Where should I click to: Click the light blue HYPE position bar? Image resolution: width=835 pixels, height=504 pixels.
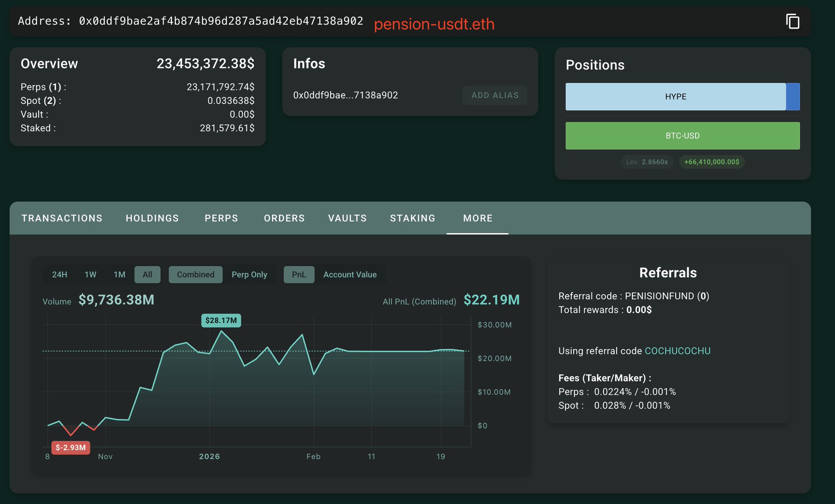[675, 97]
